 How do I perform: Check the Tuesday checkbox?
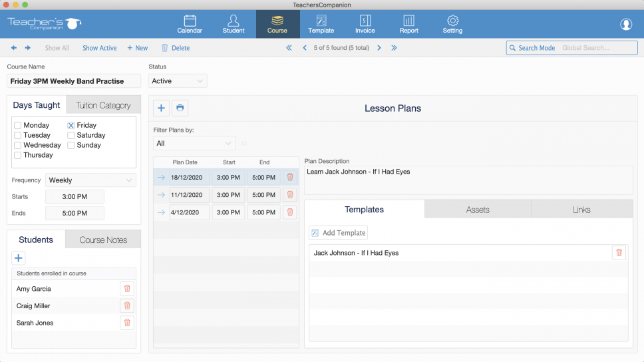tap(18, 135)
